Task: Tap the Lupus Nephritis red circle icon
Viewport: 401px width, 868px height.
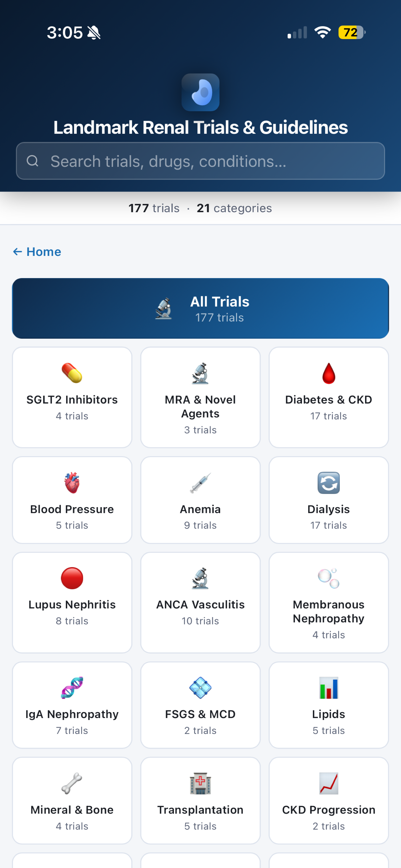Action: pos(72,578)
